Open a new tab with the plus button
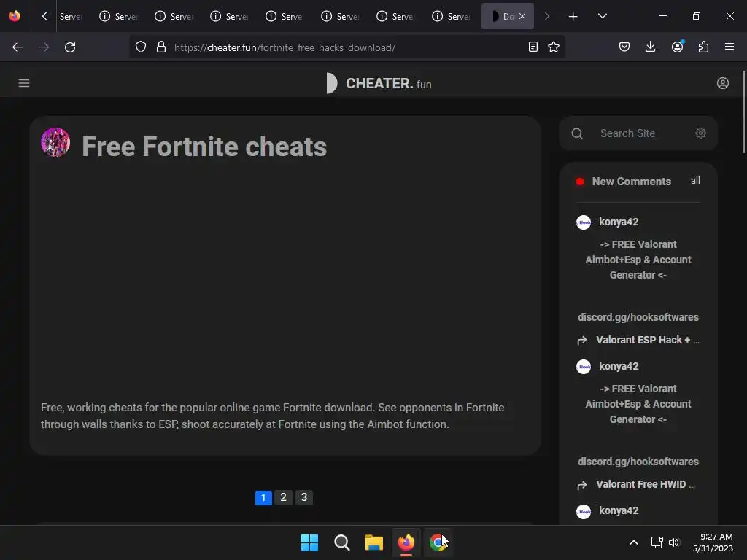This screenshot has height=560, width=747. point(573,17)
